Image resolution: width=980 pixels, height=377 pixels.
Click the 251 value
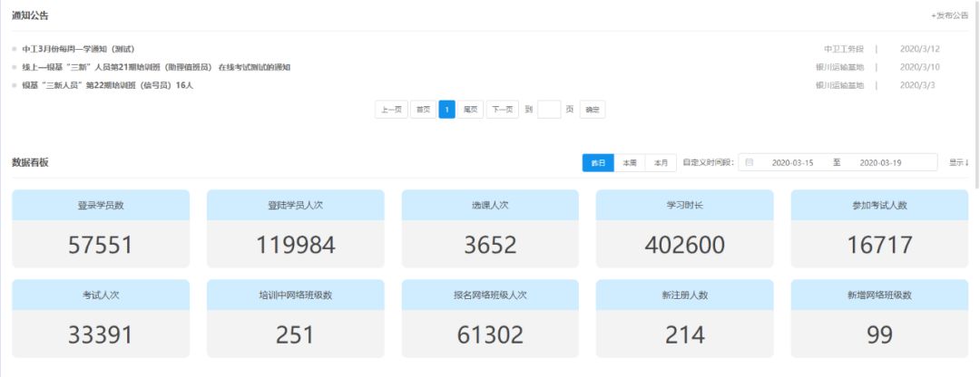(295, 335)
